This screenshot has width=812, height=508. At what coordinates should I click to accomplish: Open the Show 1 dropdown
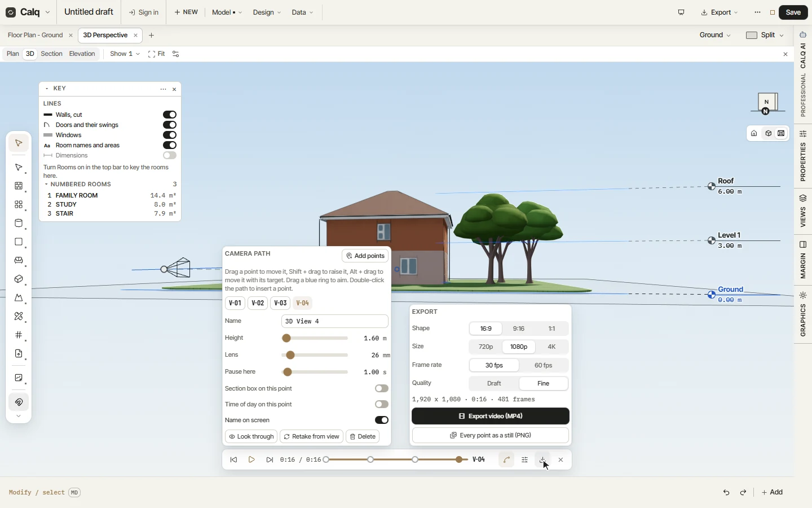pos(125,54)
